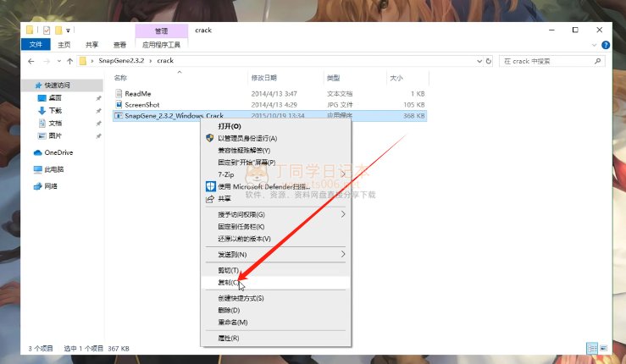
Task: Select 属性(R) from the context menu
Action: point(229,338)
